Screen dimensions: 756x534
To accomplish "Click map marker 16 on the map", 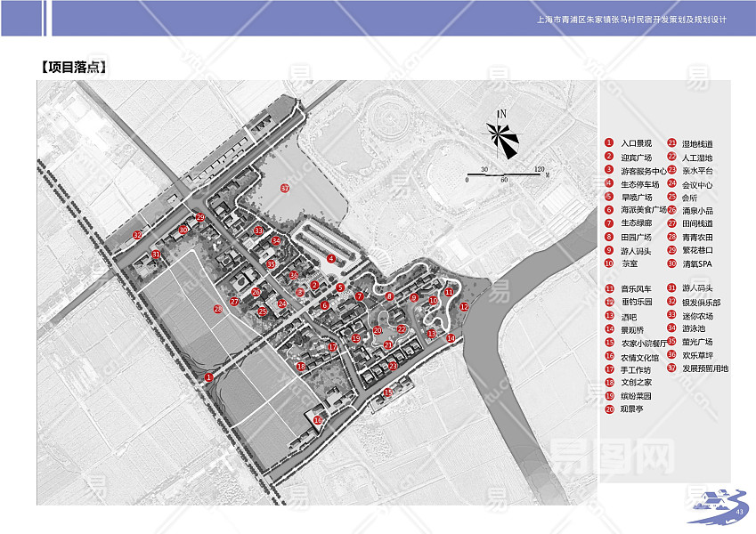I will point(318,420).
